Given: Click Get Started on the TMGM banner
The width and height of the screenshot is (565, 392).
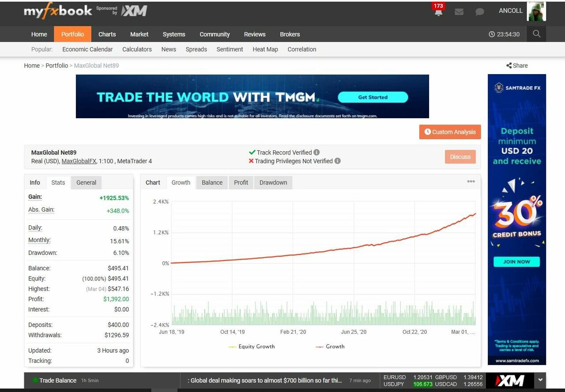Looking at the screenshot, I should pos(373,97).
